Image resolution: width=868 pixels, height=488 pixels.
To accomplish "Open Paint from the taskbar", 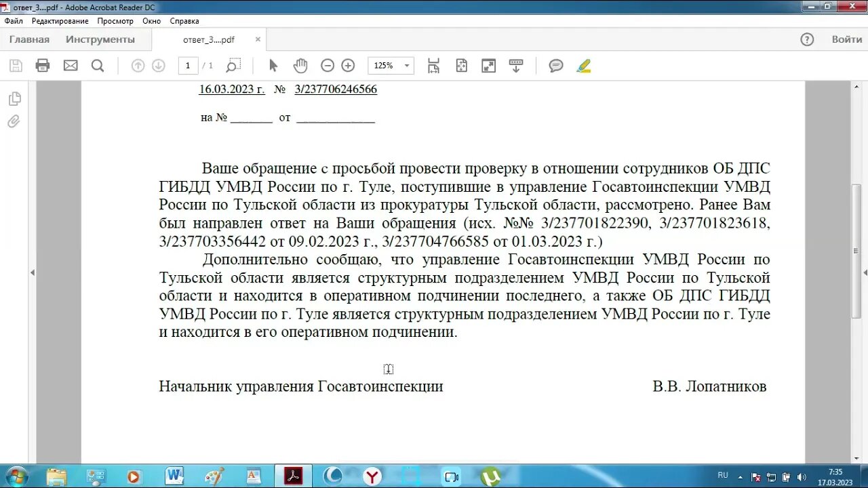I will (214, 476).
